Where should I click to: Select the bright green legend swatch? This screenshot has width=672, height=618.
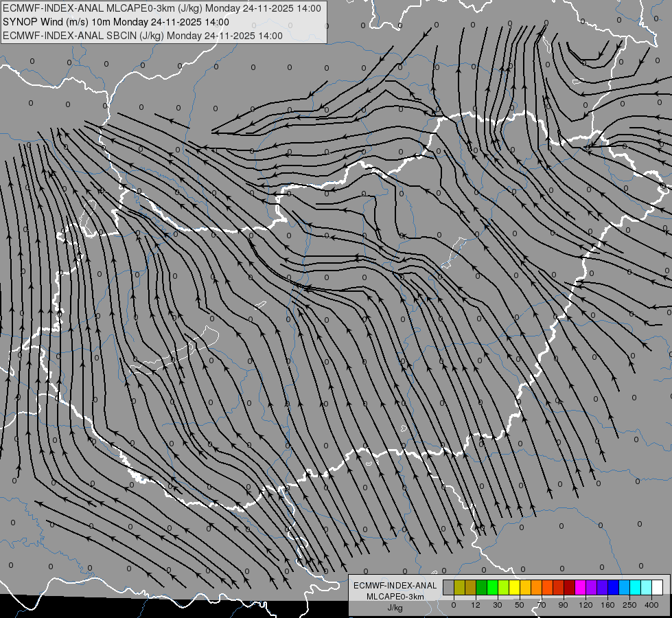click(492, 588)
